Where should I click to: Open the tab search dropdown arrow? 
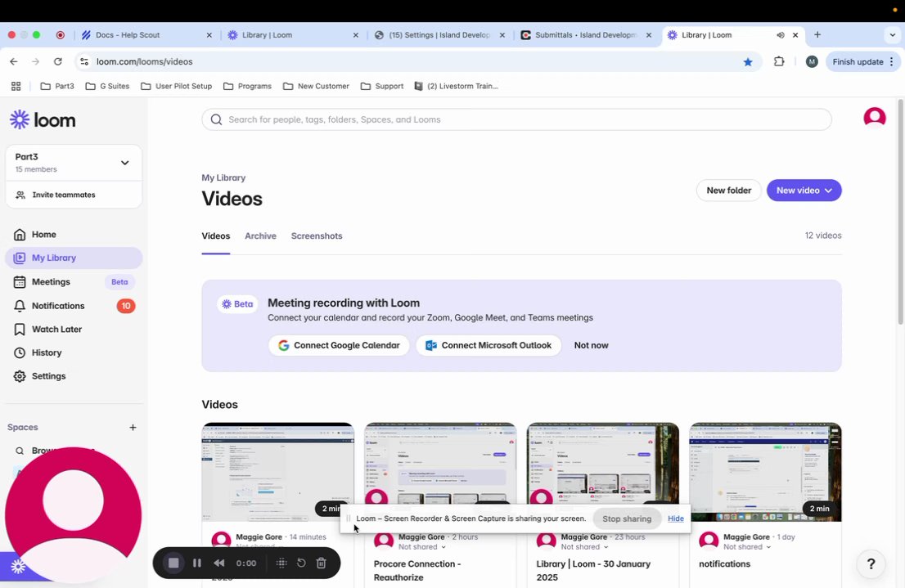892,35
